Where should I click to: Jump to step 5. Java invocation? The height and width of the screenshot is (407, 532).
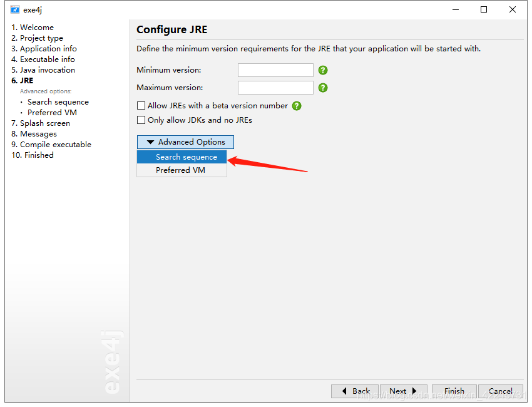(x=43, y=70)
